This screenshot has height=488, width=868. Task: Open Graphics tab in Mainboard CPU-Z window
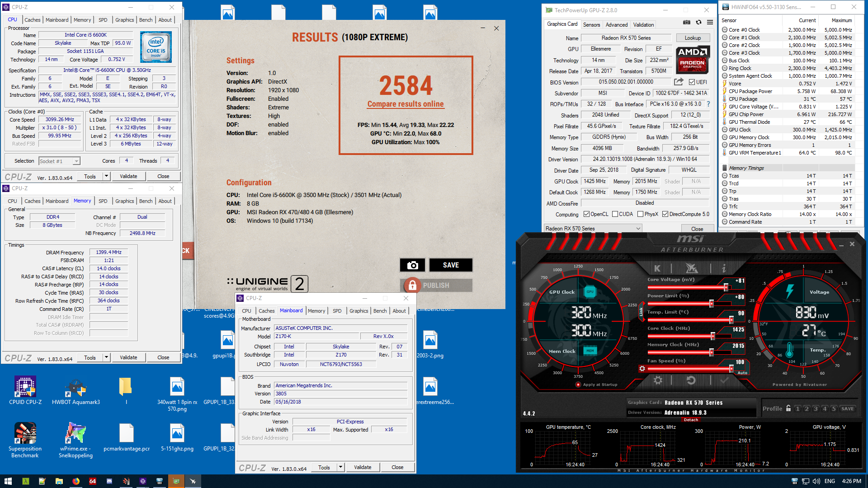(x=359, y=311)
